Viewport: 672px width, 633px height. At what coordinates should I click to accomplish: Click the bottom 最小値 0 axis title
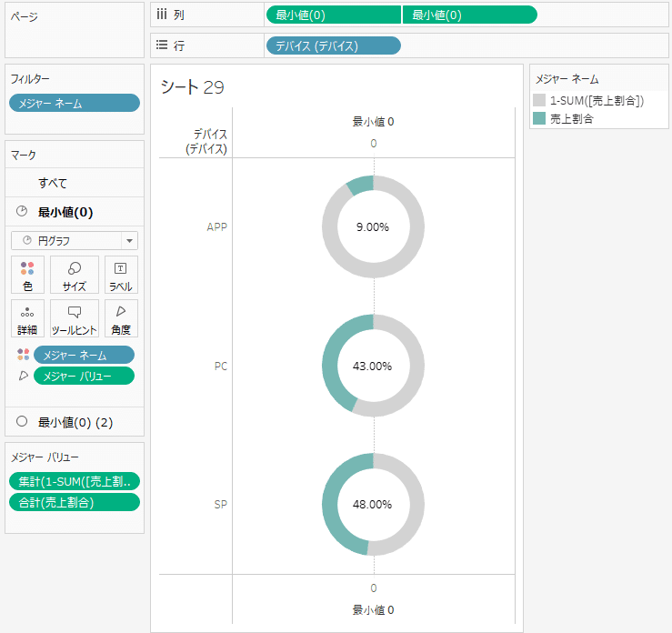pos(373,610)
